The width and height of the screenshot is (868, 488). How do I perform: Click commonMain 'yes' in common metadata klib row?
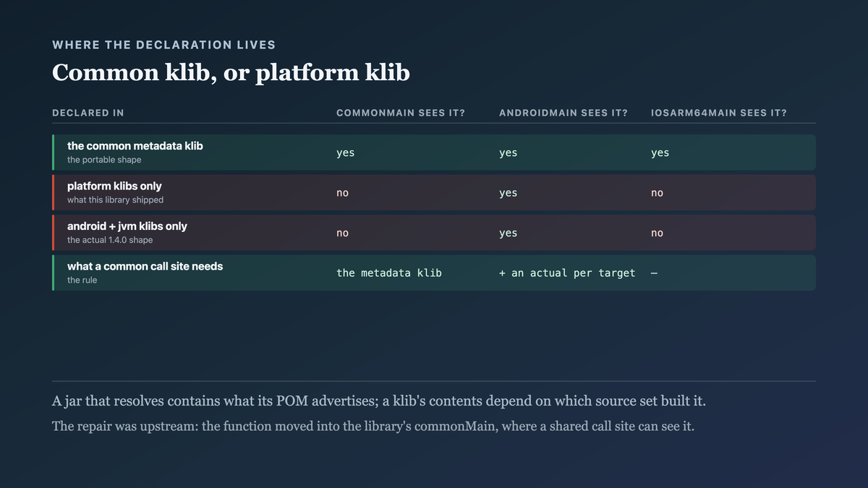pyautogui.click(x=346, y=153)
